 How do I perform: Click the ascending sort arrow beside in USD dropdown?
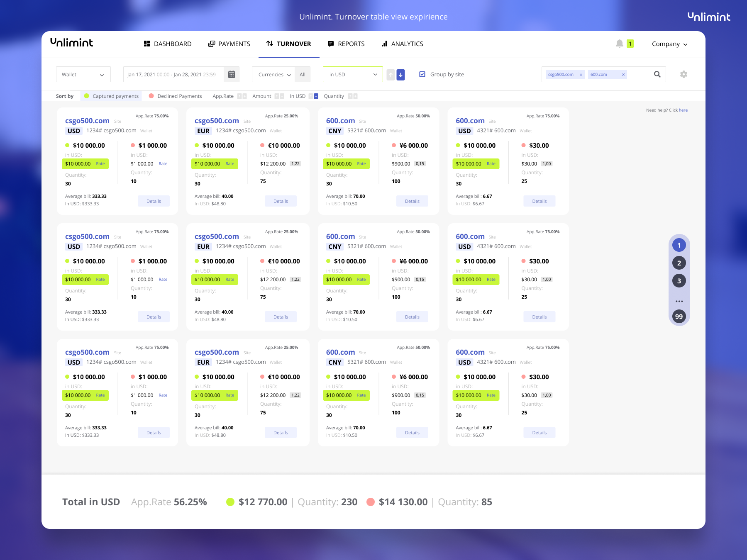[x=391, y=75]
